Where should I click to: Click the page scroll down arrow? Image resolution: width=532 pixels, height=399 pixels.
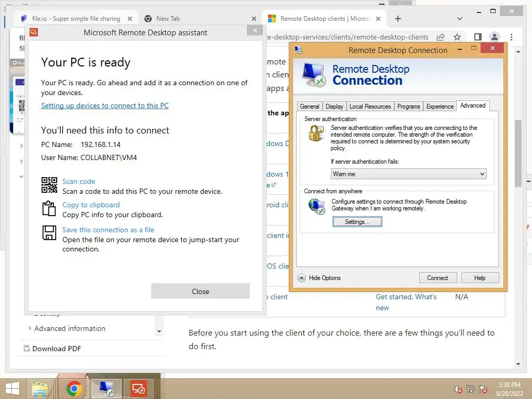518,364
